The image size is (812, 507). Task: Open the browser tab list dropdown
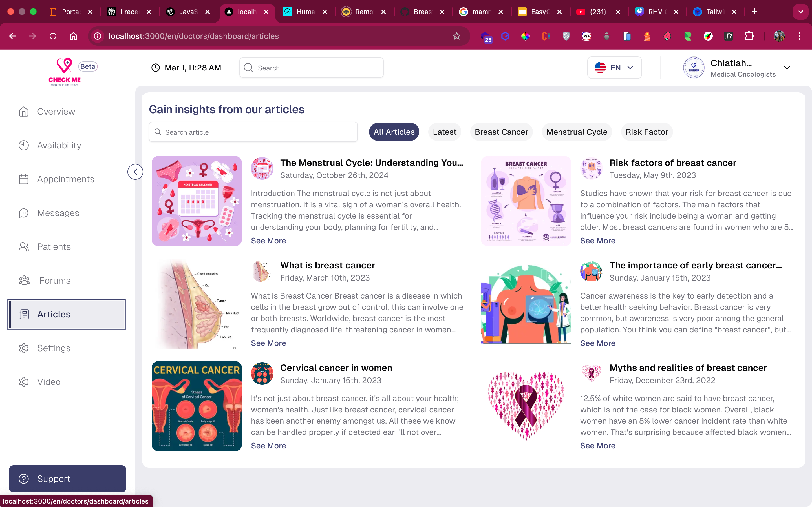pos(800,12)
